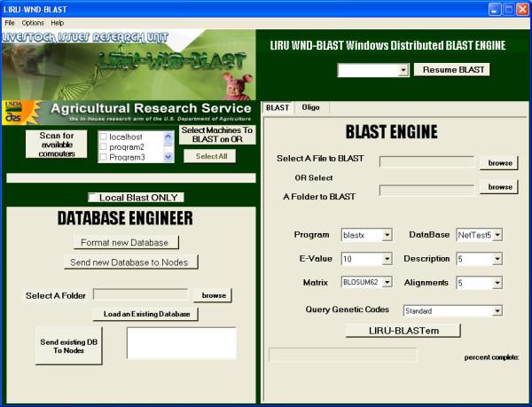
Task: Switch to the Oligo tab
Action: (311, 107)
